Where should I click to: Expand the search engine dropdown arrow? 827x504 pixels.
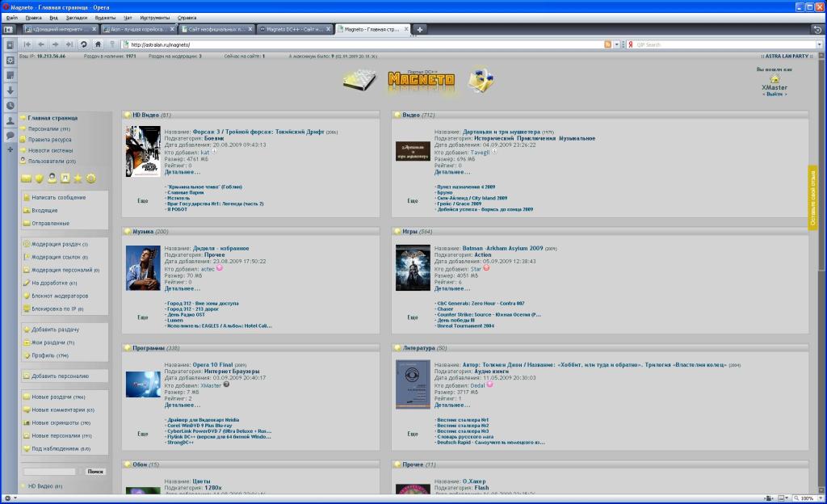[819, 44]
